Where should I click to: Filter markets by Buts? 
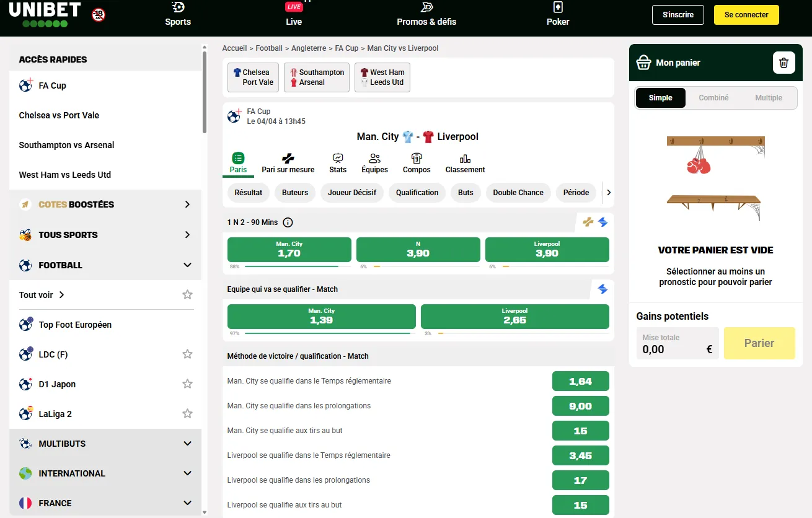[466, 193]
